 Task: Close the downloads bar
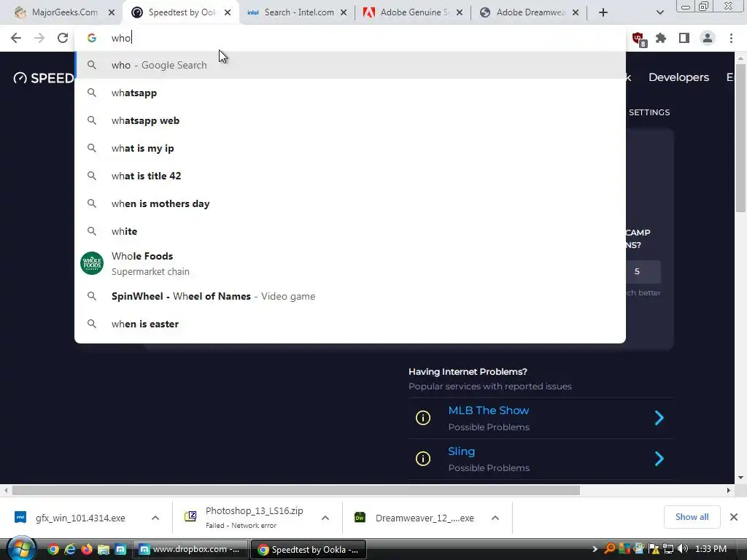tap(734, 517)
